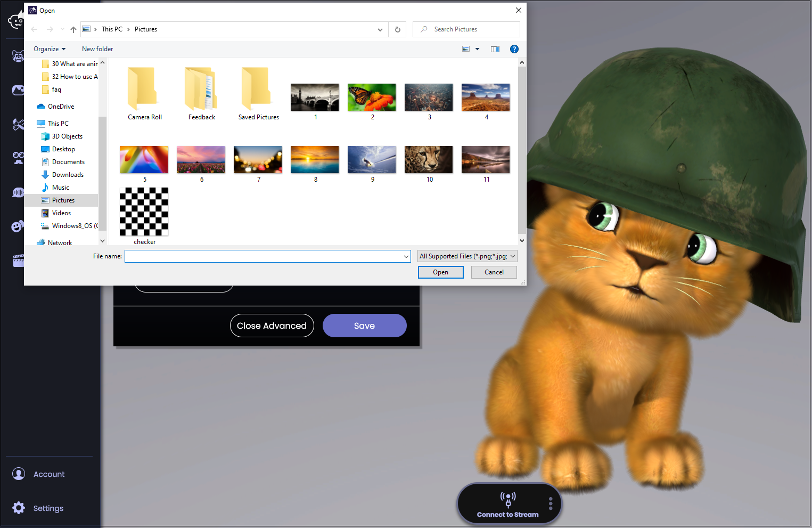812x528 pixels.
Task: Click the Save button in the app panel
Action: [x=365, y=326]
